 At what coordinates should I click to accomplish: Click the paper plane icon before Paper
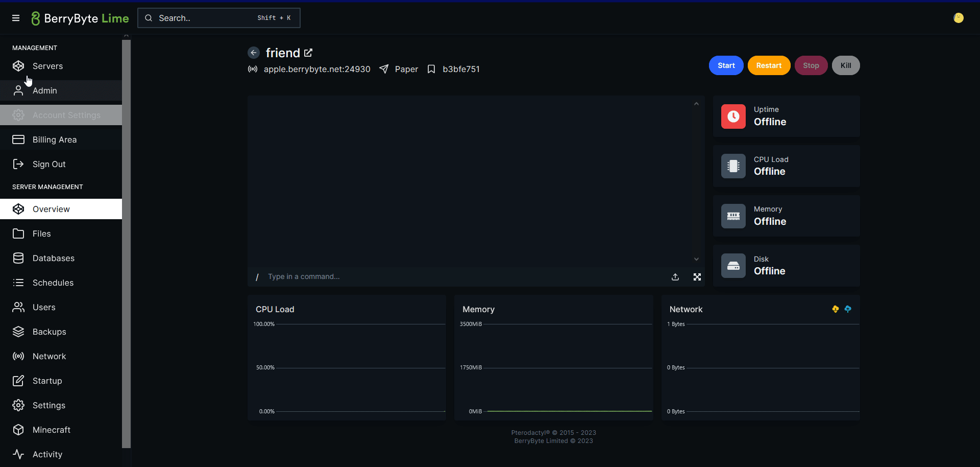coord(384,69)
